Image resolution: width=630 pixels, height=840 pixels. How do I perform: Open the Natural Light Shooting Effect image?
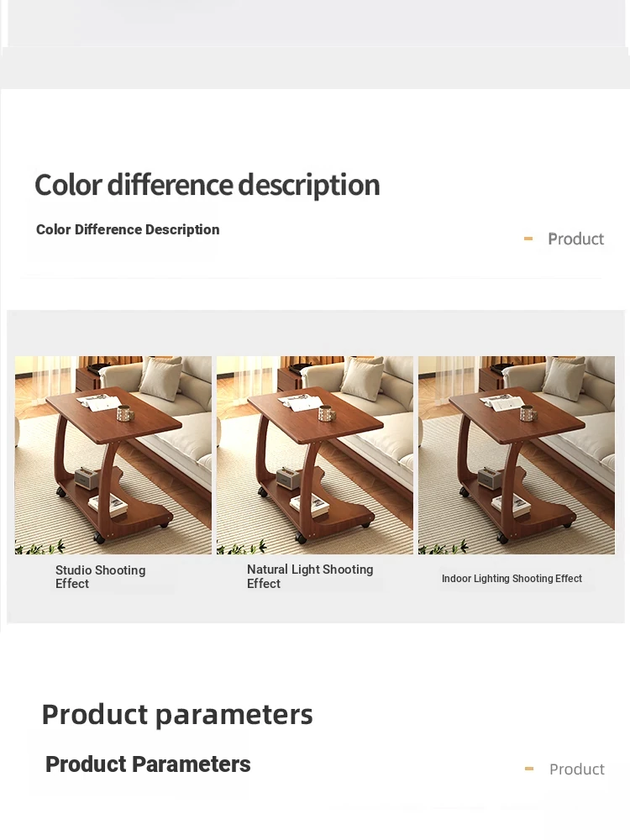click(x=314, y=454)
